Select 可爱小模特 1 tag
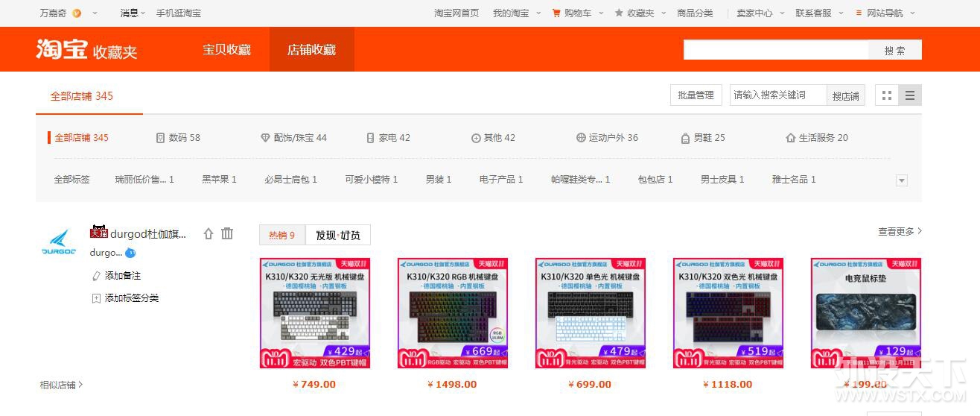 coord(371,180)
